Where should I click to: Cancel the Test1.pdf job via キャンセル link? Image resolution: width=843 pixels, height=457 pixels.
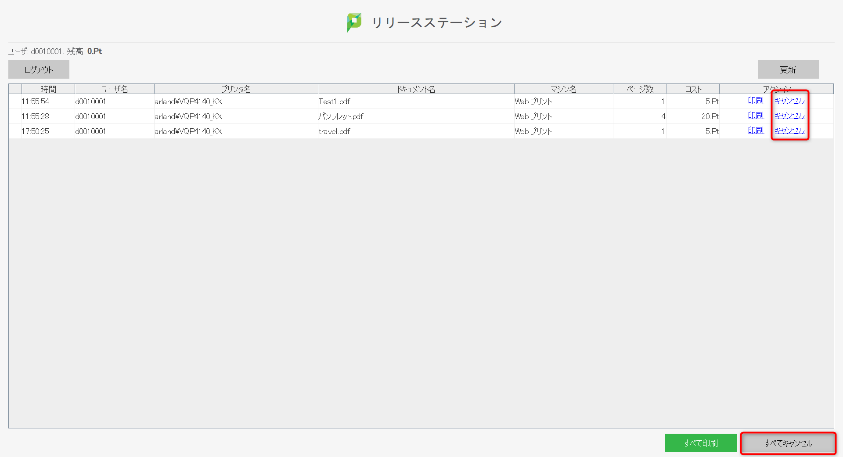pos(789,101)
